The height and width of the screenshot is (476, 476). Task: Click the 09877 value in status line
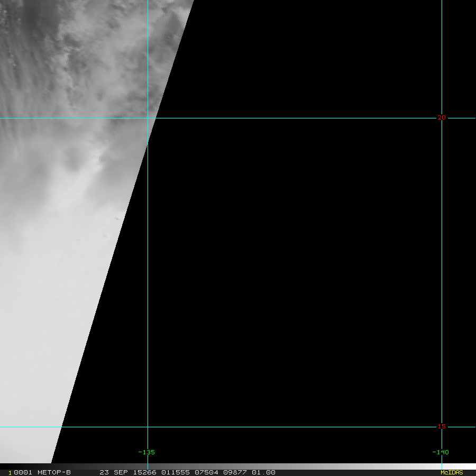click(x=234, y=472)
